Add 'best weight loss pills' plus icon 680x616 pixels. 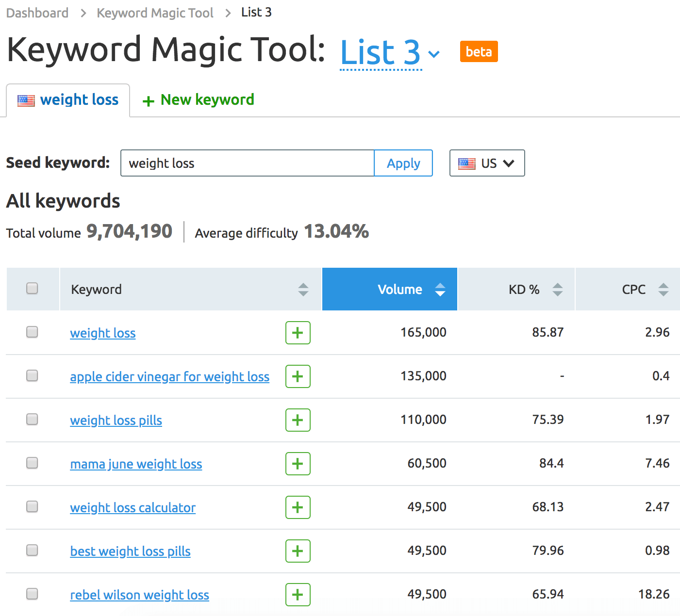pos(298,551)
